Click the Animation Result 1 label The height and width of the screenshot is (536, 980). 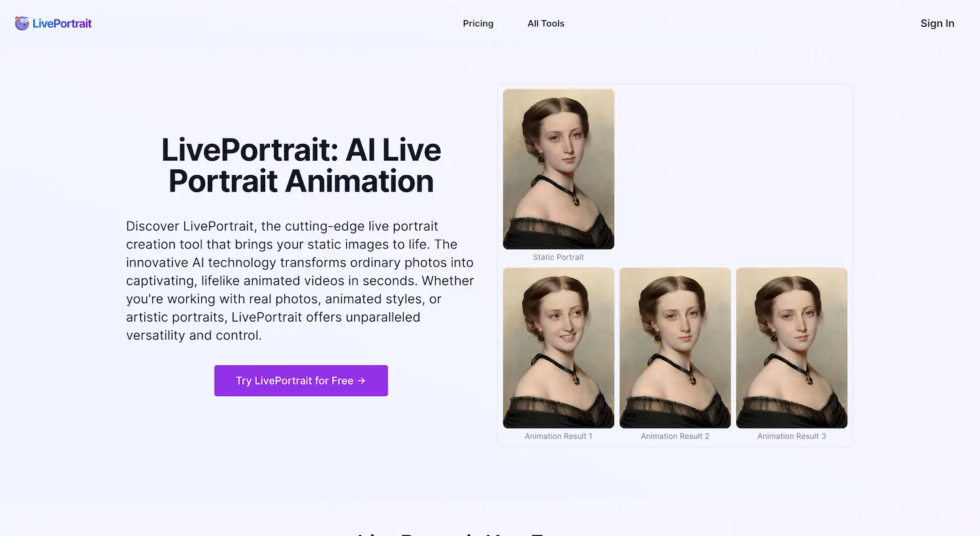click(558, 436)
